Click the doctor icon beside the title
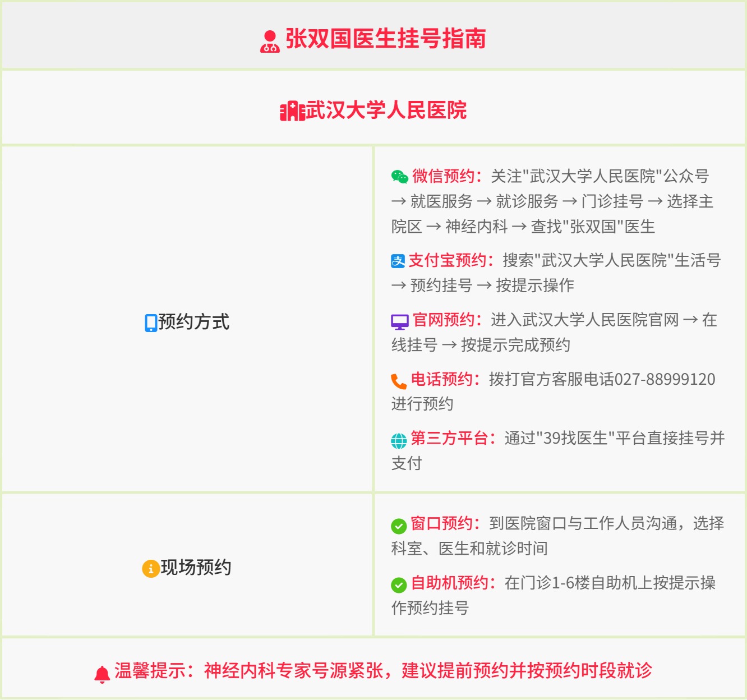The height and width of the screenshot is (700, 747). (x=270, y=41)
